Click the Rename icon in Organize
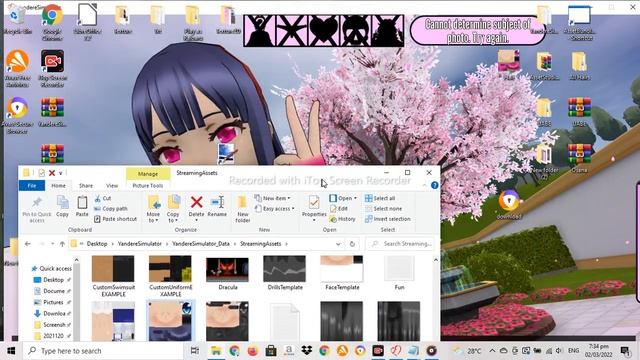 pyautogui.click(x=217, y=202)
